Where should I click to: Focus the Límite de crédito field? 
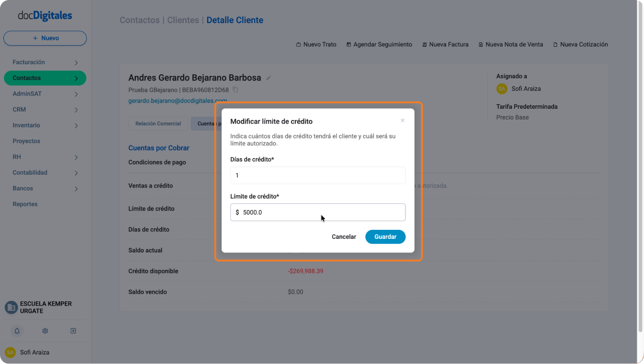pos(318,212)
